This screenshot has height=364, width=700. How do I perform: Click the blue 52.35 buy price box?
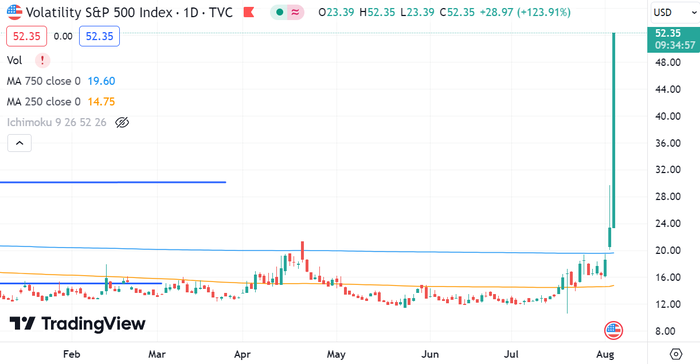pos(100,36)
